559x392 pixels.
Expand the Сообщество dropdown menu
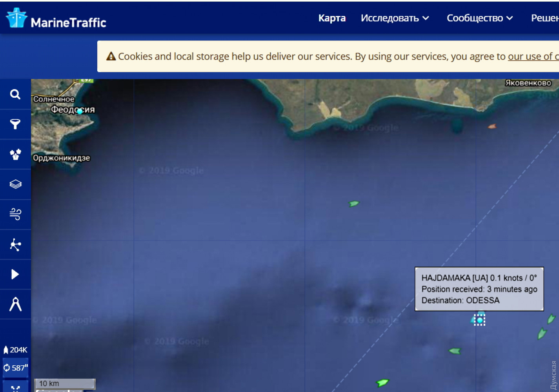[x=479, y=18]
